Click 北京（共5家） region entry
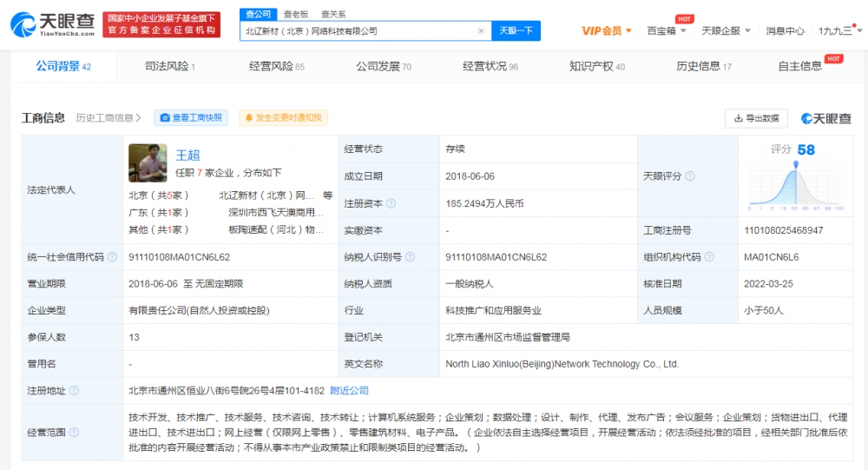This screenshot has width=868, height=470. [159, 195]
